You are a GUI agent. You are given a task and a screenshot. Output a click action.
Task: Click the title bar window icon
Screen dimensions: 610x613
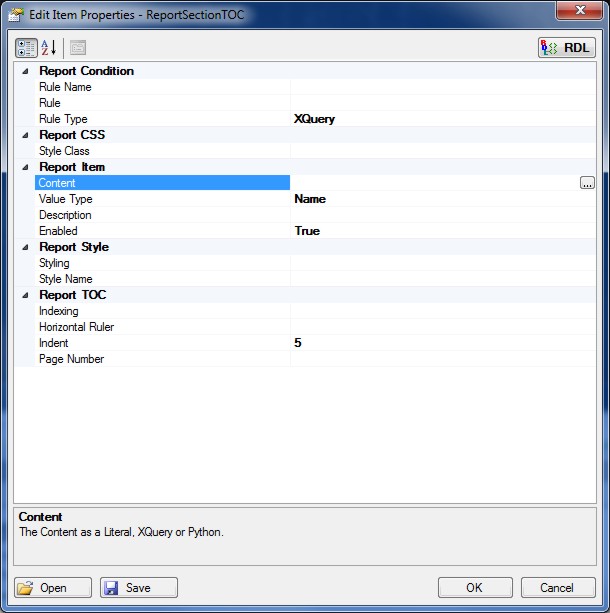16,15
